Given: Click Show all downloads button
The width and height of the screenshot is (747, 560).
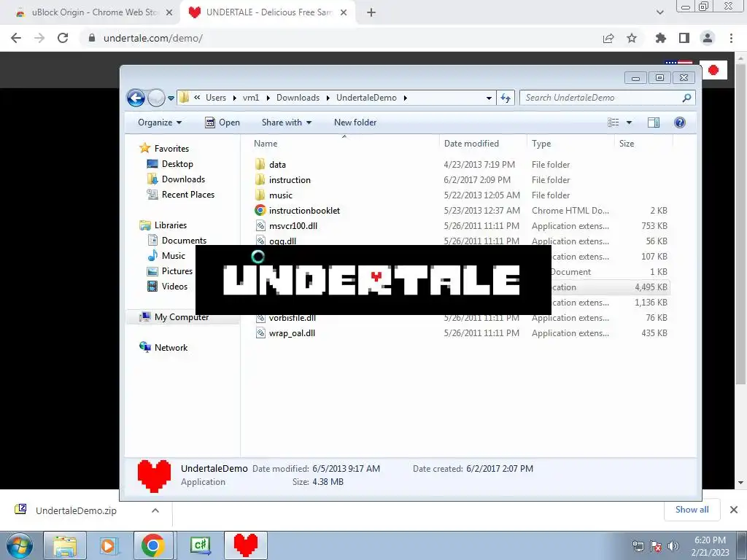Looking at the screenshot, I should tap(692, 510).
